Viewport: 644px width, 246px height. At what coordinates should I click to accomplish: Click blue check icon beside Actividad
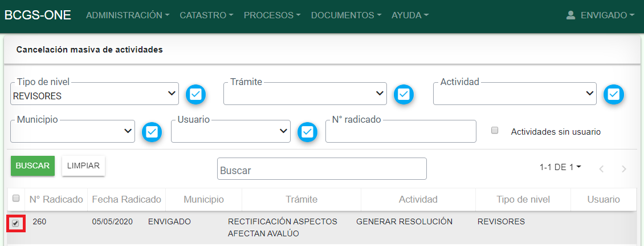click(614, 94)
